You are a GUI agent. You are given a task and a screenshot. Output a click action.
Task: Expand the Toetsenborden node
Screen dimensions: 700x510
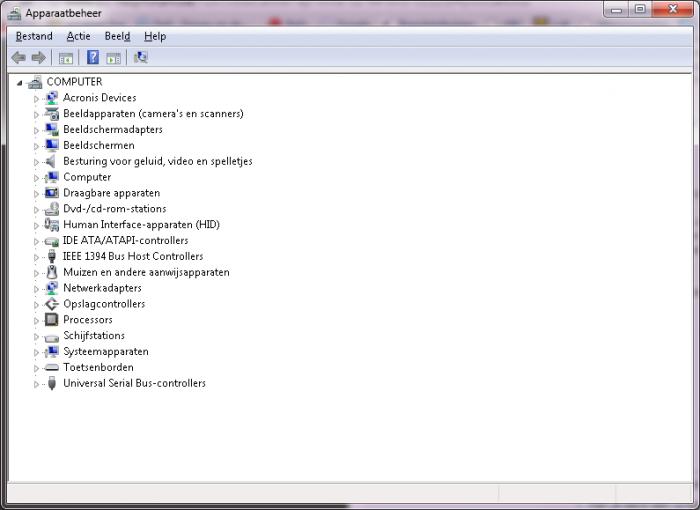[x=36, y=368]
